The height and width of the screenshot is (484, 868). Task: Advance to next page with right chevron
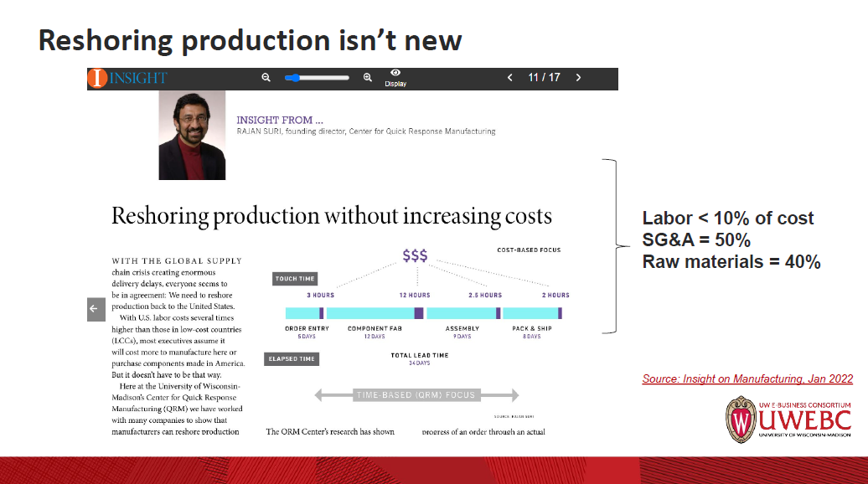578,77
